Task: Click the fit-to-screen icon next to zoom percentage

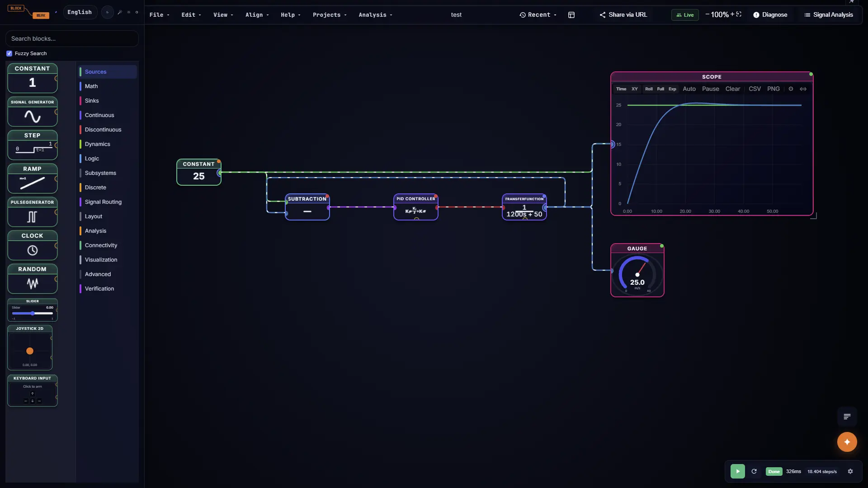Action: click(x=739, y=14)
